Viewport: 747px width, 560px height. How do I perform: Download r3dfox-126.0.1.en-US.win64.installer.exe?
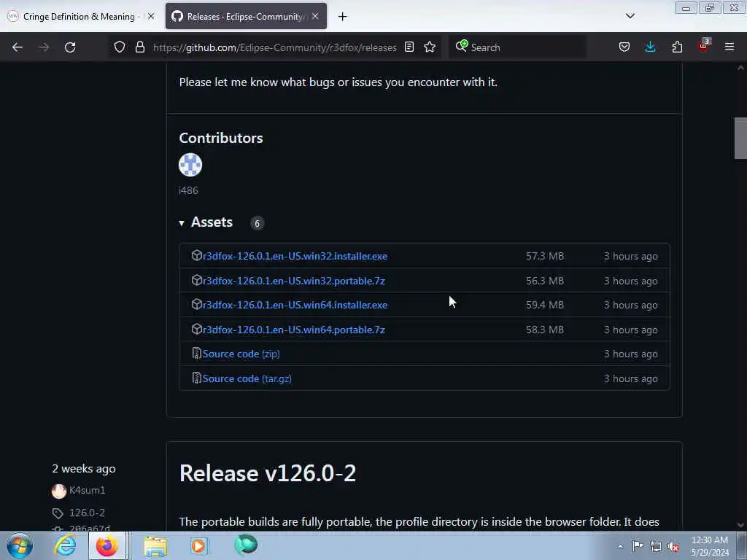click(x=295, y=306)
